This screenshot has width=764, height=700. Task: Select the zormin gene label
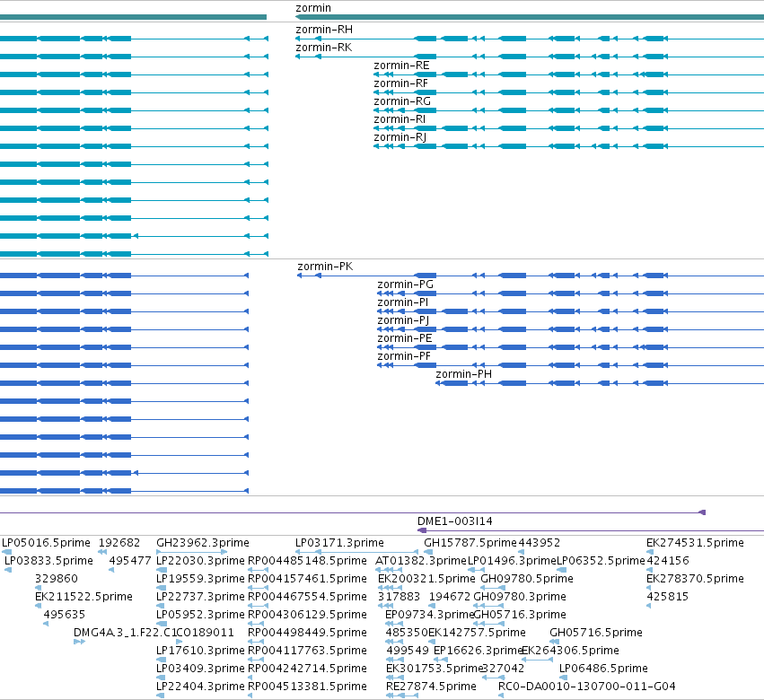point(313,8)
